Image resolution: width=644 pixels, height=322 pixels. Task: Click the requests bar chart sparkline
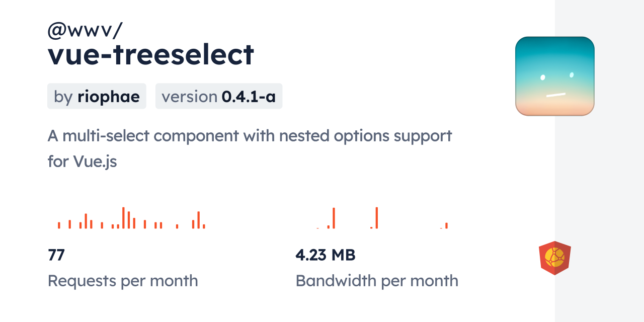tap(131, 218)
